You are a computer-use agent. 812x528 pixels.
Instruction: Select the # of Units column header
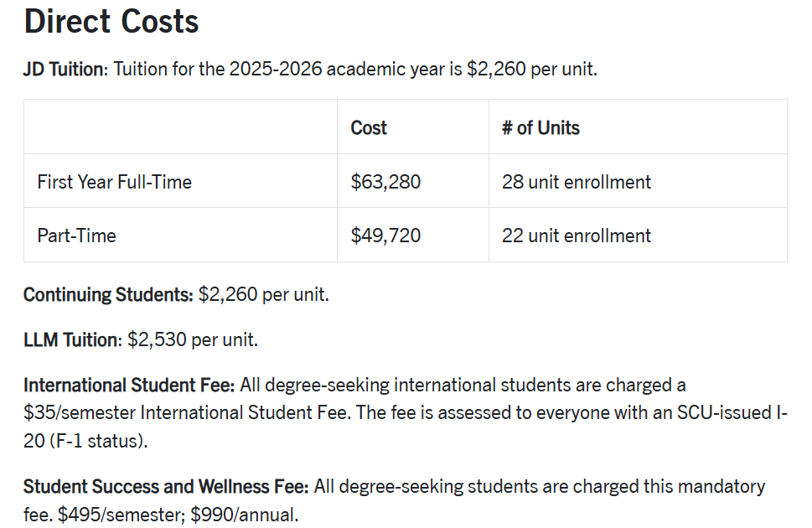pyautogui.click(x=540, y=127)
